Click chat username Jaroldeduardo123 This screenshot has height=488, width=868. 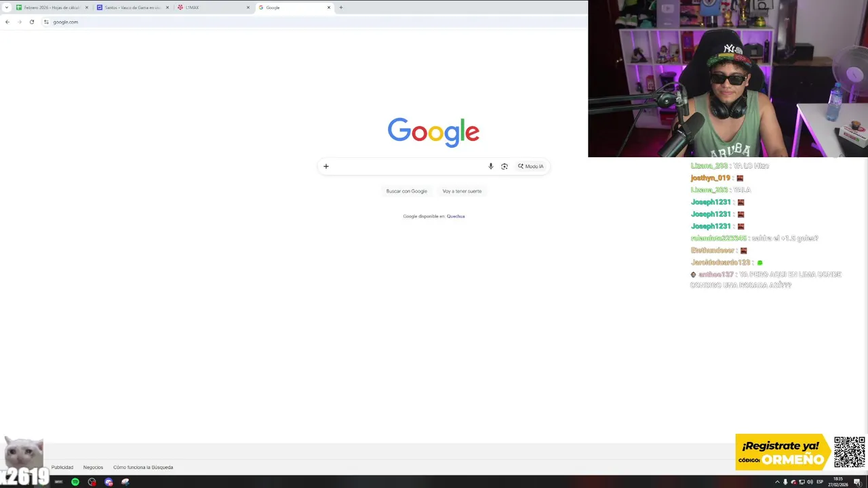(x=720, y=262)
